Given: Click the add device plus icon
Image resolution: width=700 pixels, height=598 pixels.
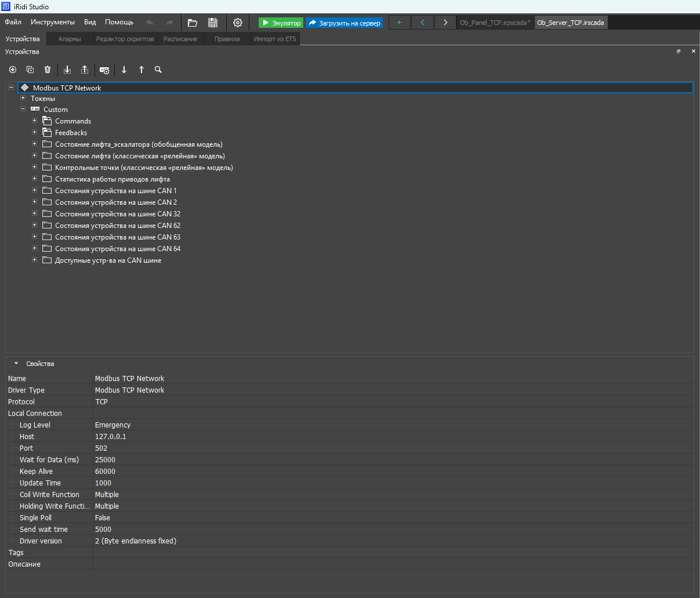Looking at the screenshot, I should coord(13,70).
